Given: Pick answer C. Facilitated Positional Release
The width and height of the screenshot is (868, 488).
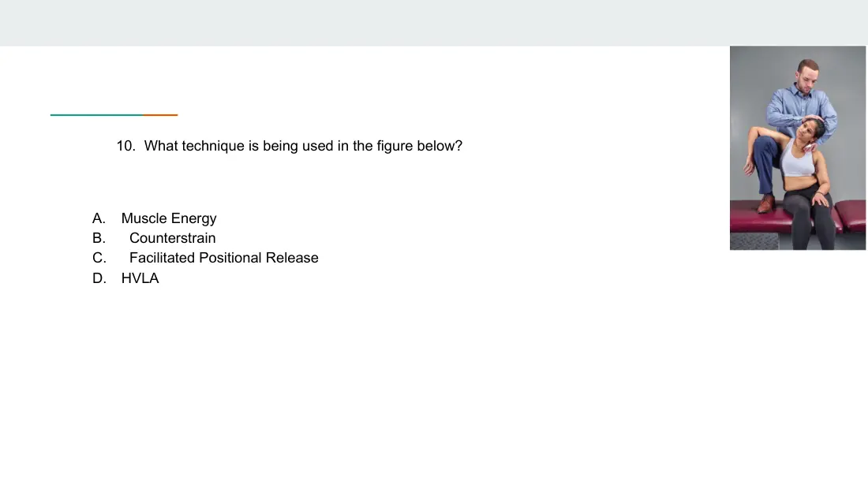Looking at the screenshot, I should pyautogui.click(x=205, y=258).
